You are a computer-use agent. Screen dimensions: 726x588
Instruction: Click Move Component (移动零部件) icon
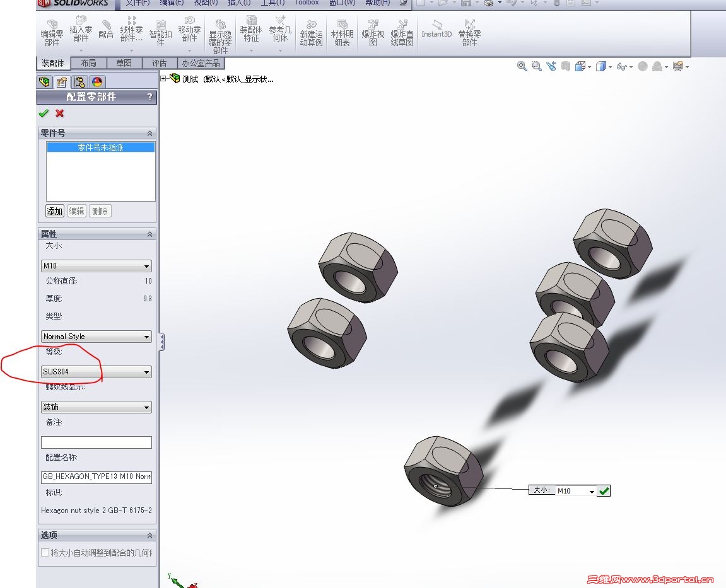point(189,29)
